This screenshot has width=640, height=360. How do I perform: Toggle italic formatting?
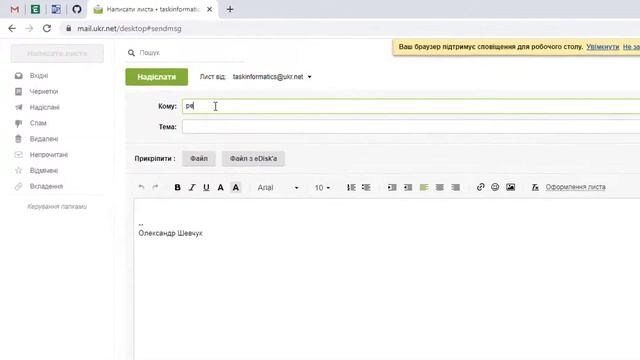coord(192,187)
